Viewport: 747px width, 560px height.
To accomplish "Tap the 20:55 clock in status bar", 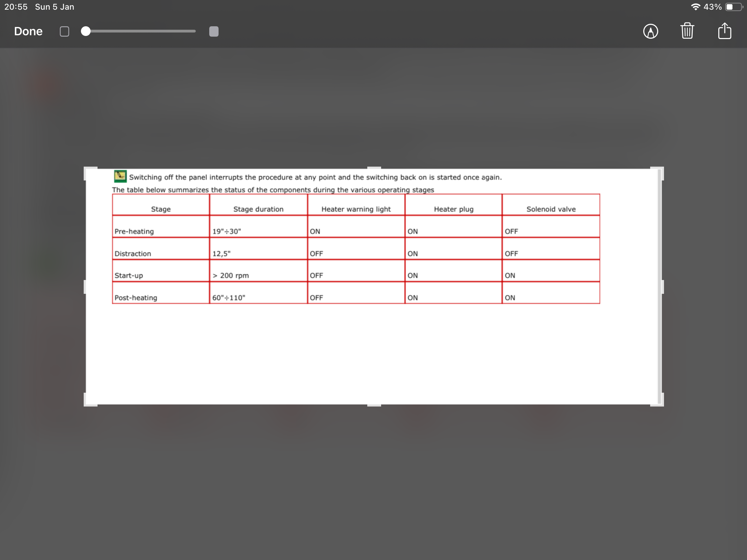I will point(16,7).
